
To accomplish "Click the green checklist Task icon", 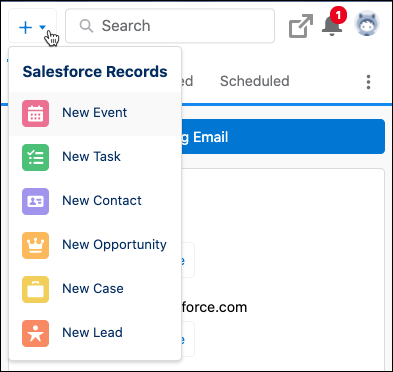I will click(x=35, y=157).
